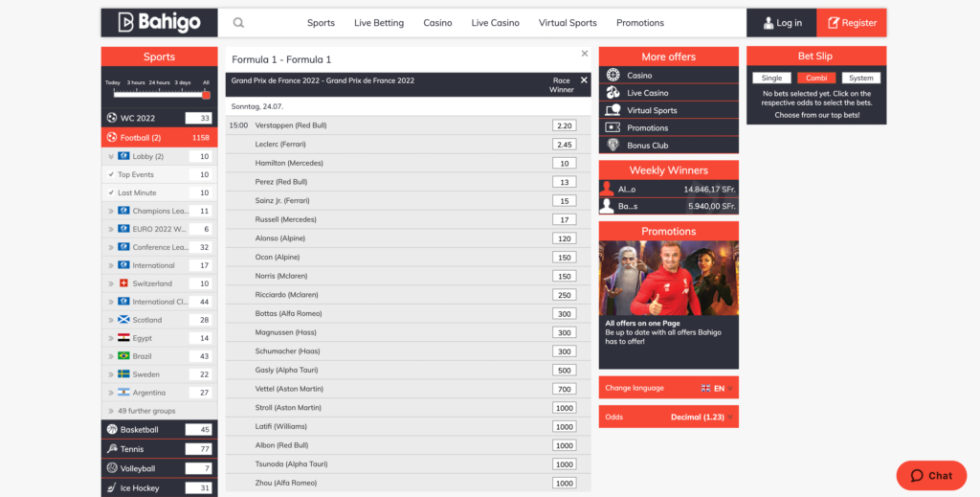Image resolution: width=980 pixels, height=497 pixels.
Task: Expand the International group
Action: (111, 265)
